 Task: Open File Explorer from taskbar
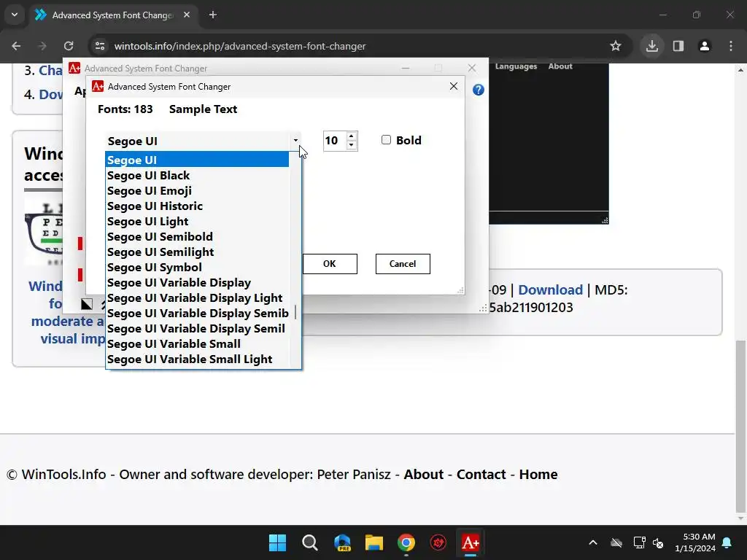(x=374, y=542)
